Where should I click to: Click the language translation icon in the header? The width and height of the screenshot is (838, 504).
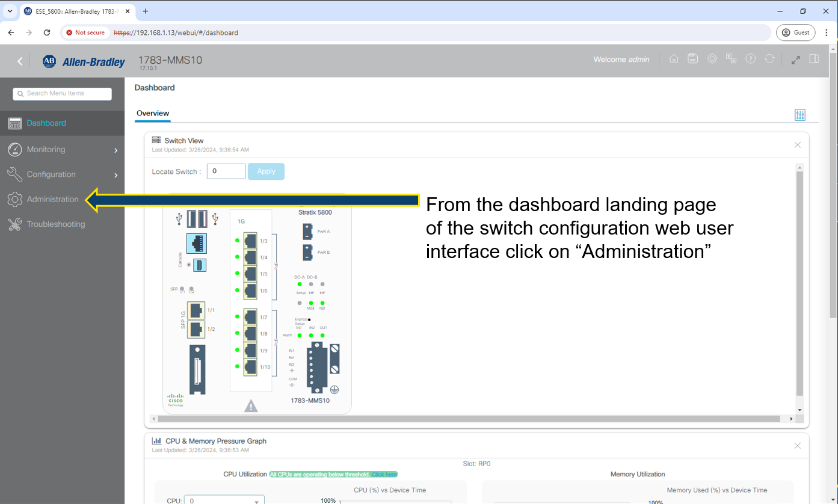click(732, 59)
